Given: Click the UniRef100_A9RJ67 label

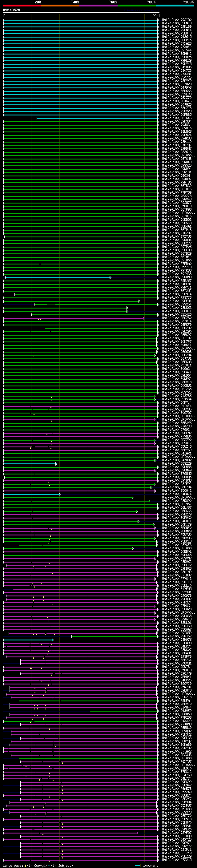Looking at the screenshot, I should coord(177,281).
